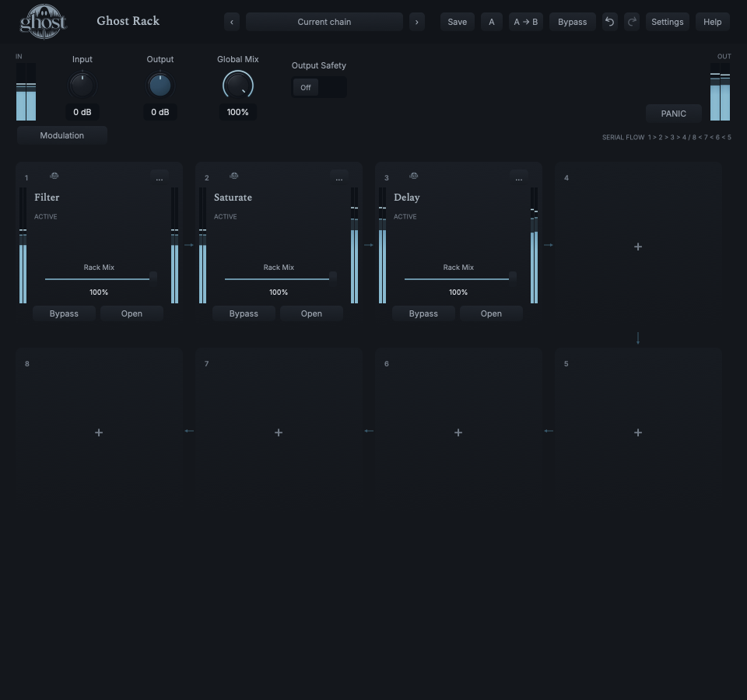The height and width of the screenshot is (700, 747).
Task: Click the PANIC button
Action: point(674,114)
